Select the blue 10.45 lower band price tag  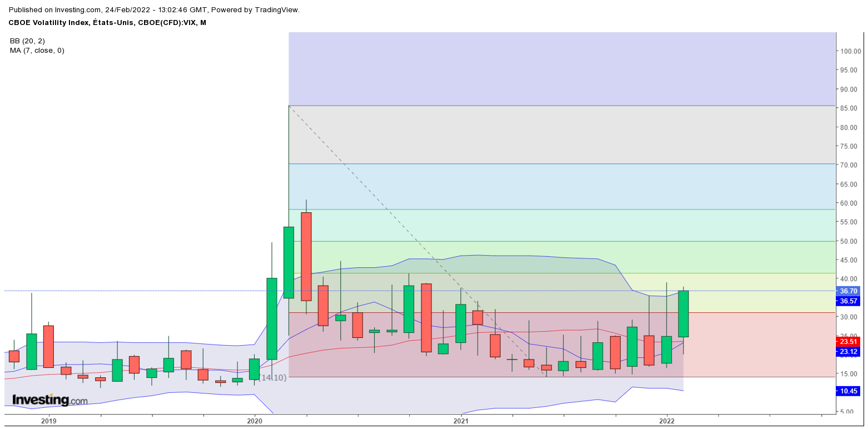(849, 391)
